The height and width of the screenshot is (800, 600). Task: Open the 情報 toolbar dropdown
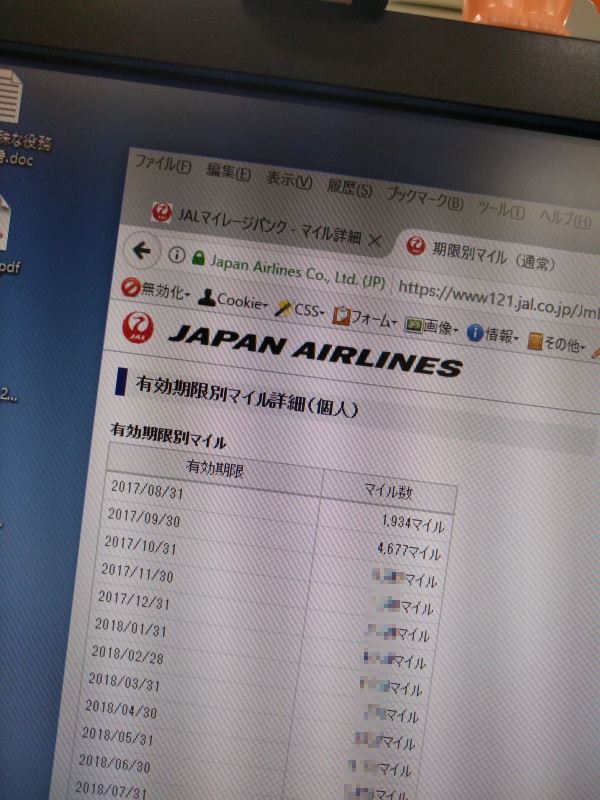pyautogui.click(x=492, y=334)
